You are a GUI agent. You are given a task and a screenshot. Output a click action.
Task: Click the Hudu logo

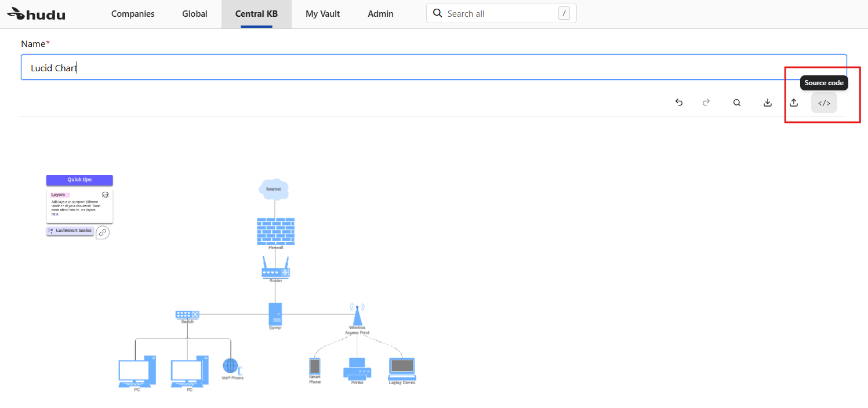click(x=36, y=14)
